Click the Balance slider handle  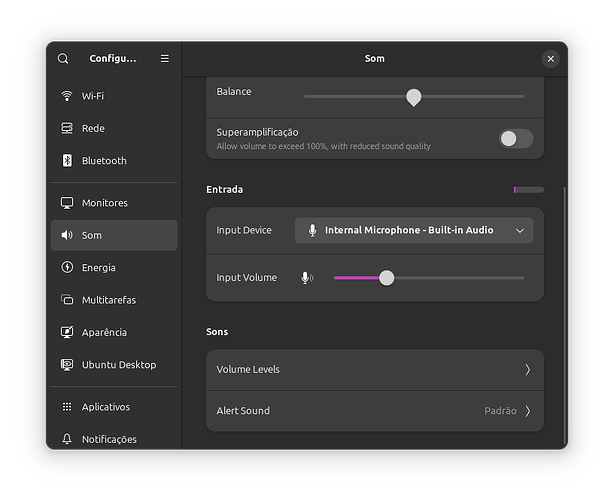coord(414,97)
